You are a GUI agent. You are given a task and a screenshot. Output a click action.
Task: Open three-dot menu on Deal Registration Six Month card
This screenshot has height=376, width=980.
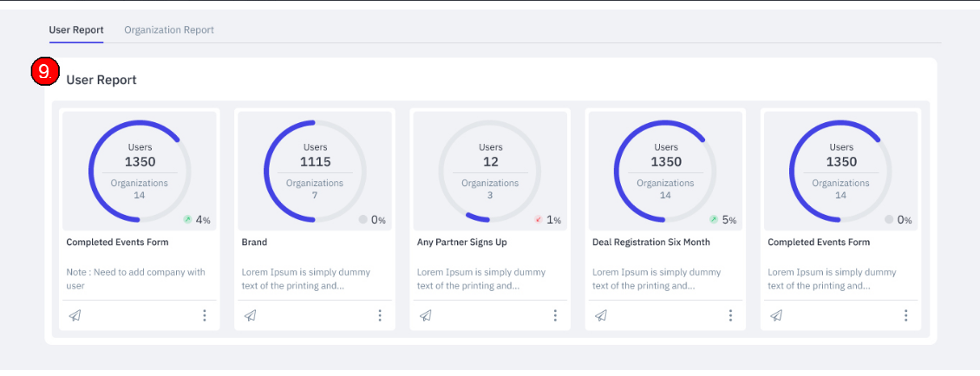pos(730,315)
